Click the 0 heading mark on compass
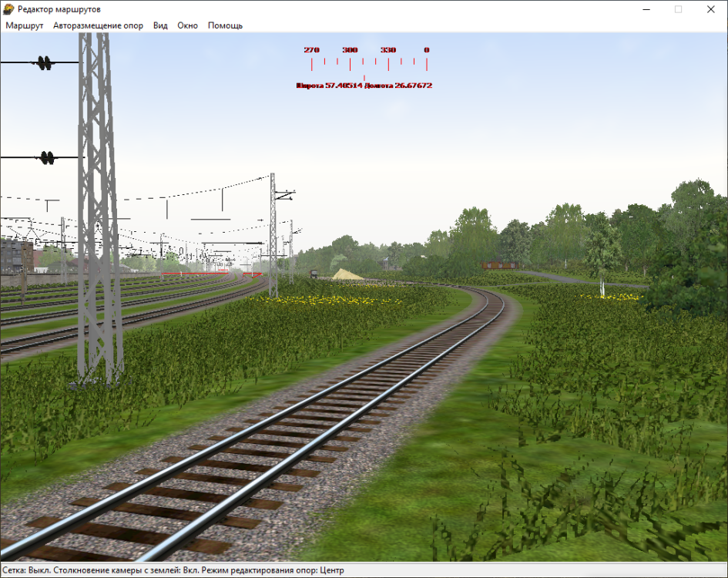728x578 pixels. pos(426,50)
